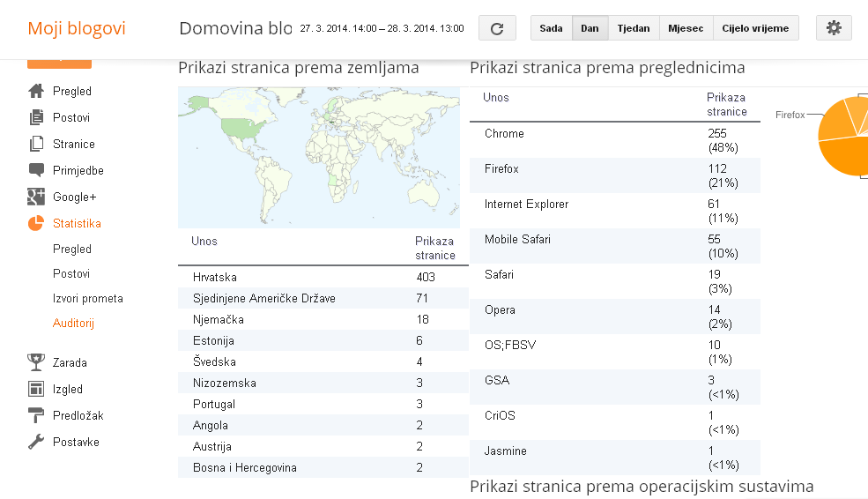Click the Izgled layout icon
Viewport: 868px width, 499px height.
click(x=36, y=390)
